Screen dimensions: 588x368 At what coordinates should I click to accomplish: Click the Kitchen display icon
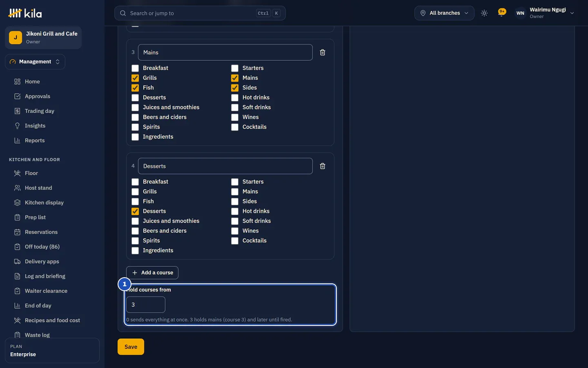point(17,202)
